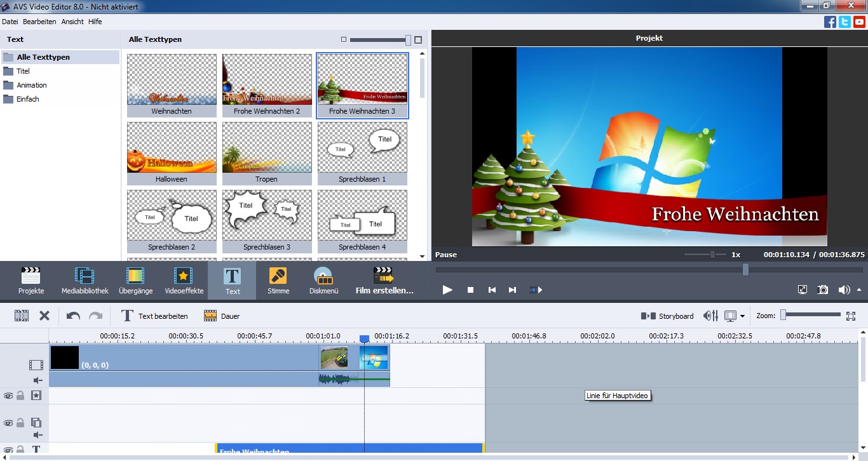Switch preview to full screen
The height and width of the screenshot is (461, 868).
click(x=803, y=290)
